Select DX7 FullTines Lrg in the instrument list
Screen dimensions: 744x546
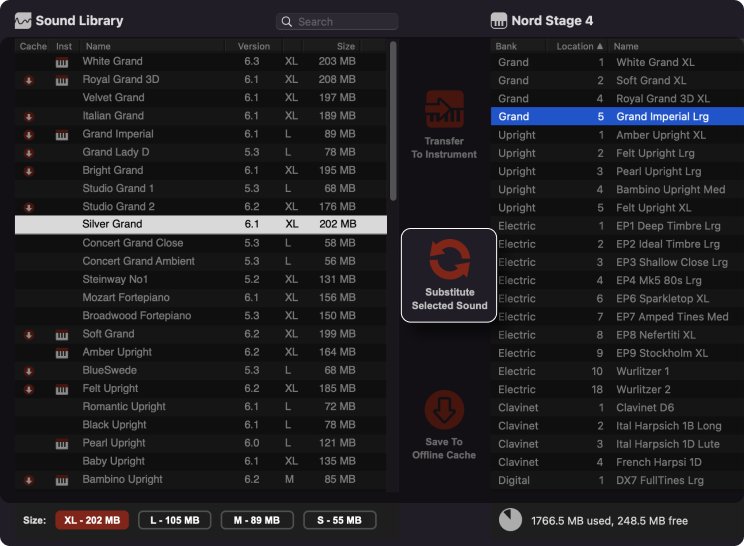click(617, 480)
